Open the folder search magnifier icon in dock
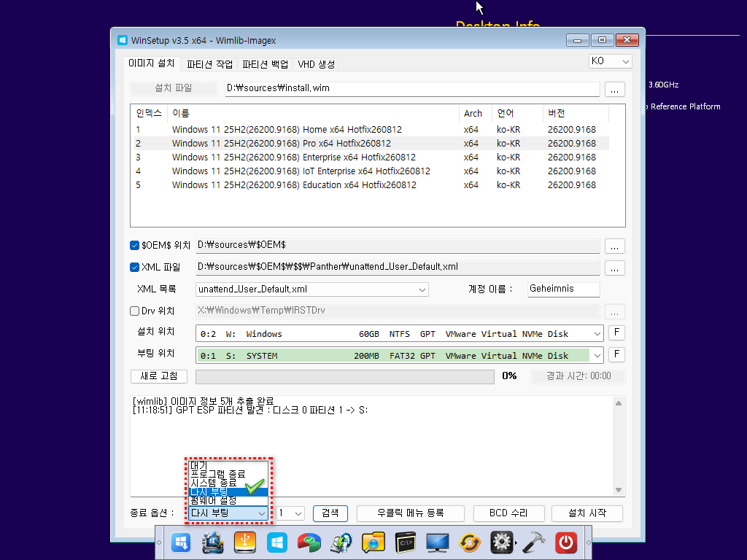This screenshot has height=560, width=747. tap(373, 542)
